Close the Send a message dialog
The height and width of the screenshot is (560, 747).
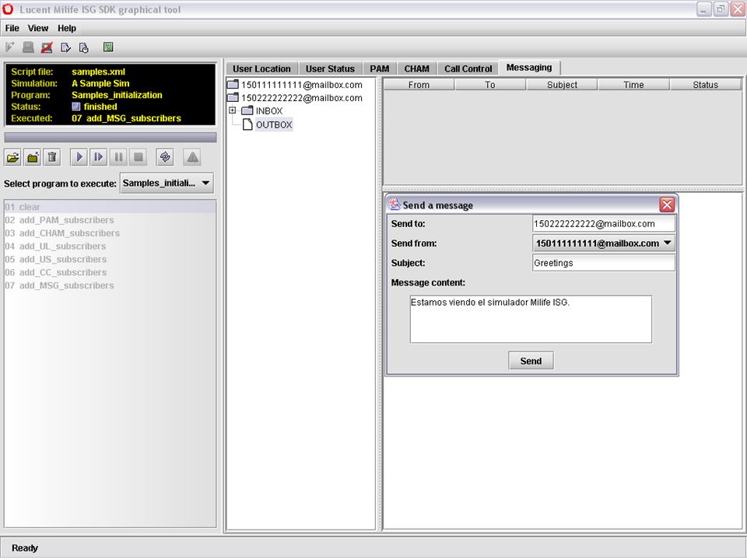click(x=667, y=205)
